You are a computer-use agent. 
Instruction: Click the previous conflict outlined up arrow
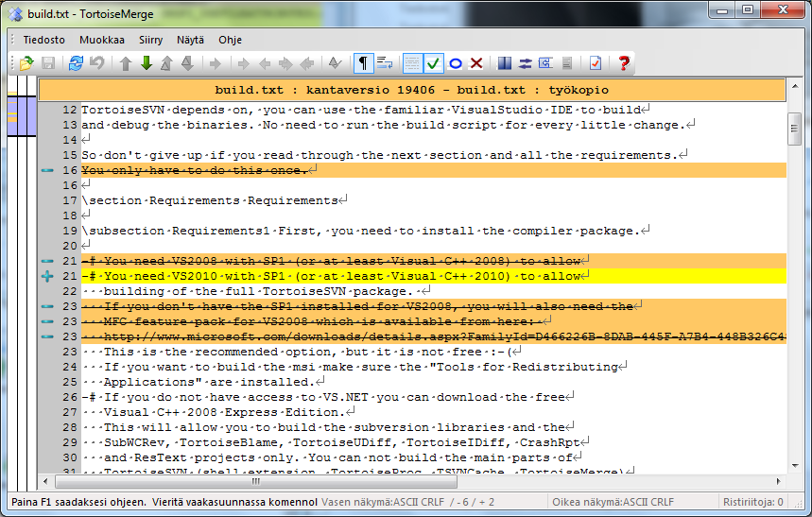(166, 63)
